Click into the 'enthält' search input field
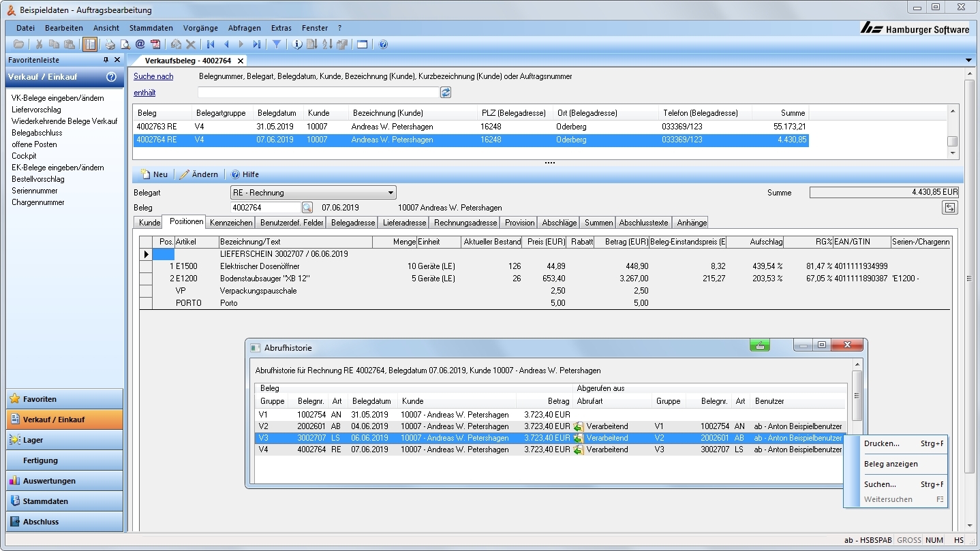Screen dimensions: 980x551 pyautogui.click(x=318, y=93)
